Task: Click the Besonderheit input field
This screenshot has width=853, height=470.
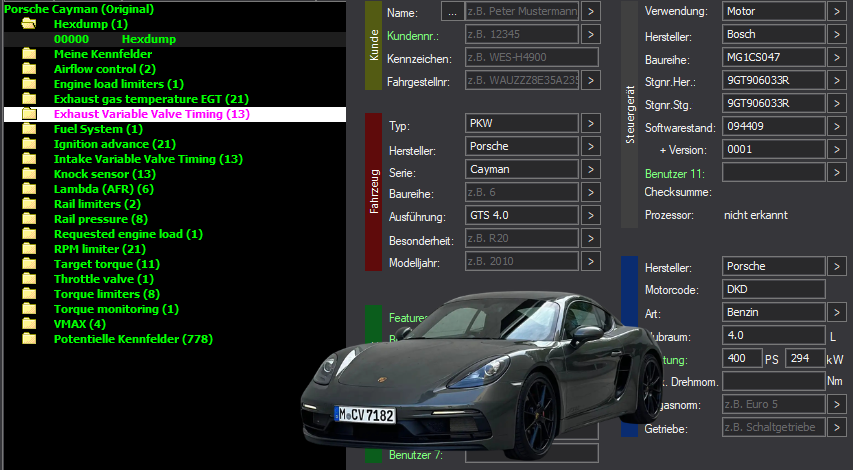Action: 522,238
